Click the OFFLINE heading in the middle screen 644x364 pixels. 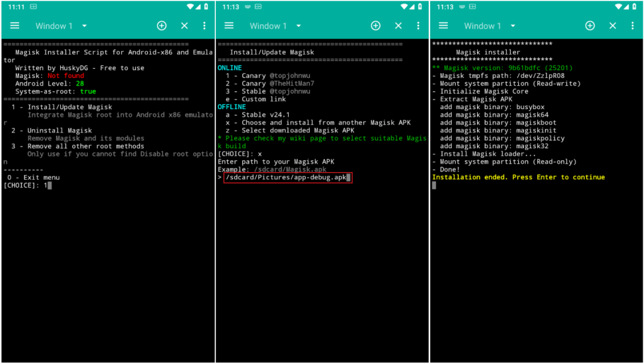(x=231, y=107)
